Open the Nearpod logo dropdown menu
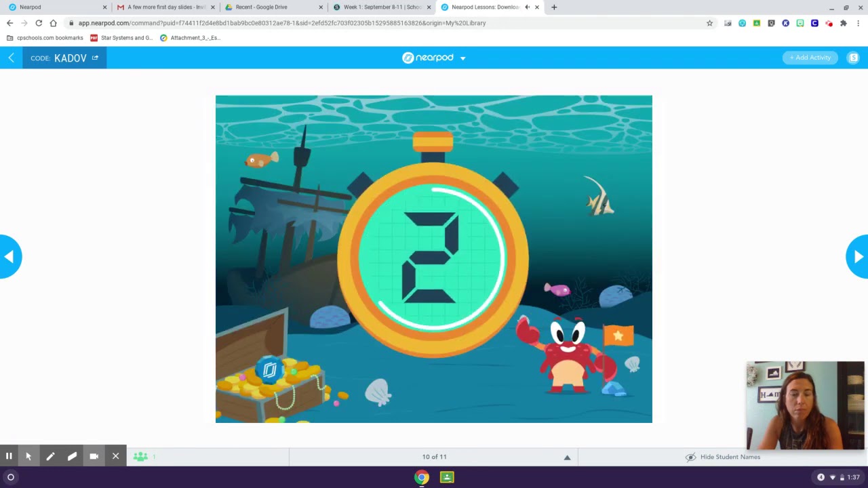The image size is (868, 488). tap(462, 58)
